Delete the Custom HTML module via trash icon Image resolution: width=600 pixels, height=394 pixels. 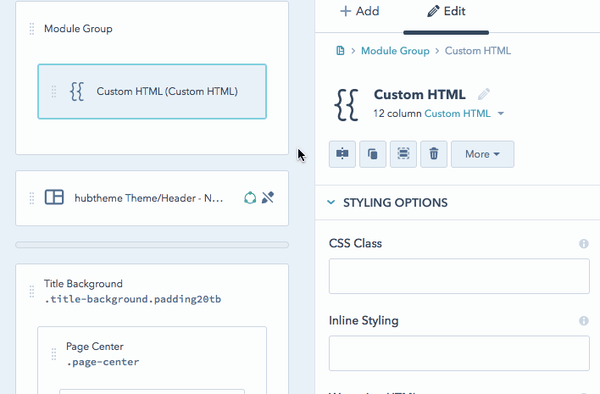[434, 154]
